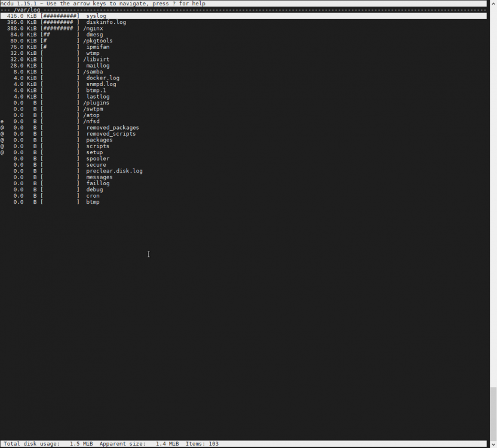Image resolution: width=497 pixels, height=448 pixels.
Task: Click the usage graph bar for syslog
Action: pos(60,16)
